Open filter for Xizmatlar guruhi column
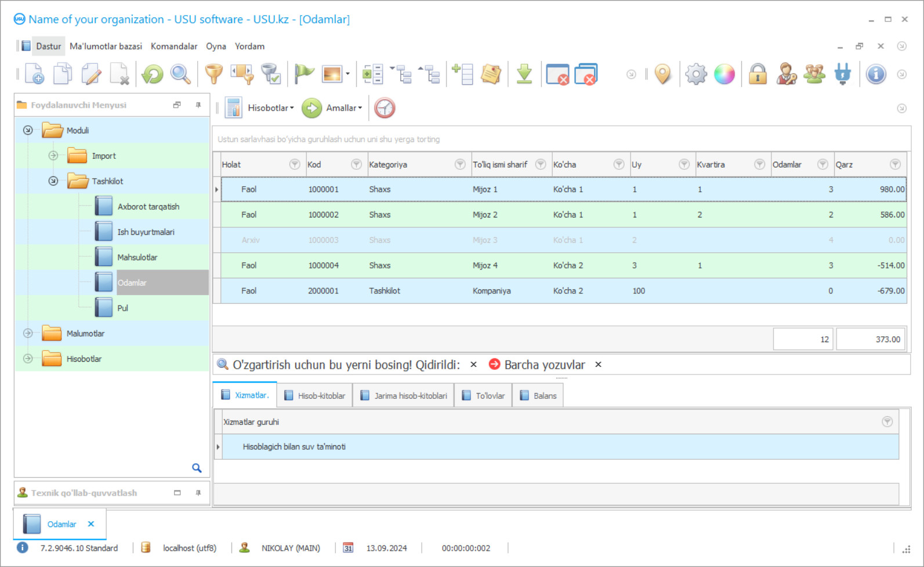Viewport: 924px width, 567px height. pos(887,422)
